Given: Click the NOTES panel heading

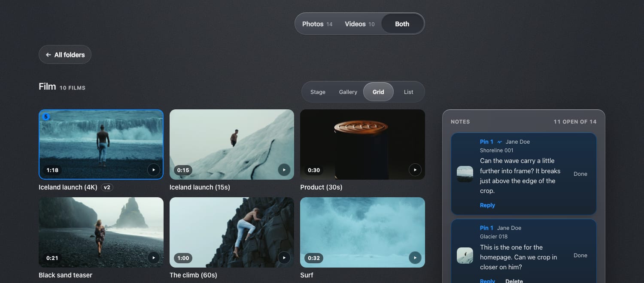Looking at the screenshot, I should tap(460, 122).
